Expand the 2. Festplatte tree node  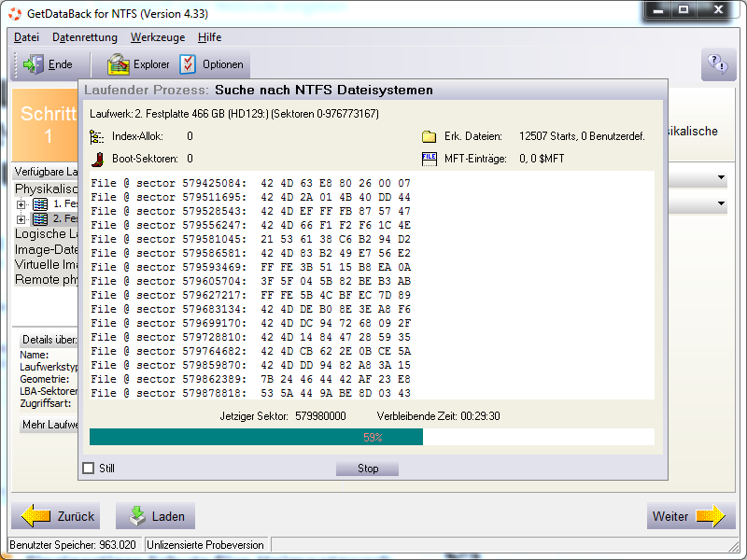tap(21, 219)
